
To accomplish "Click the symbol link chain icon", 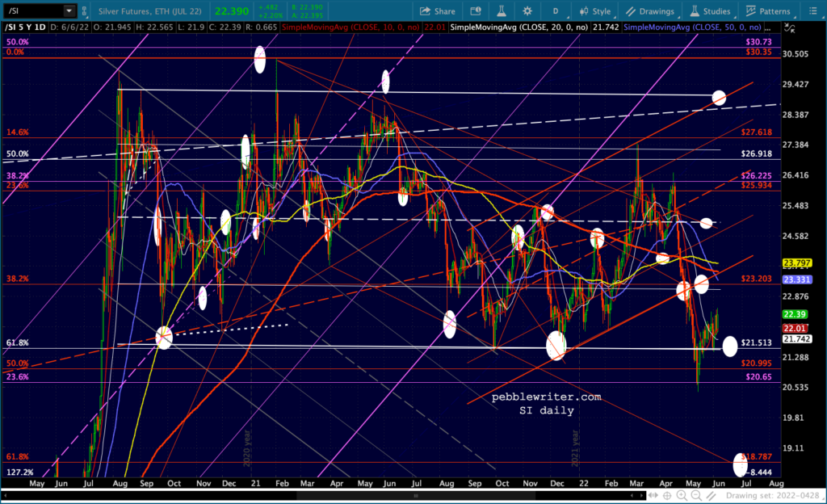I will pos(84,10).
